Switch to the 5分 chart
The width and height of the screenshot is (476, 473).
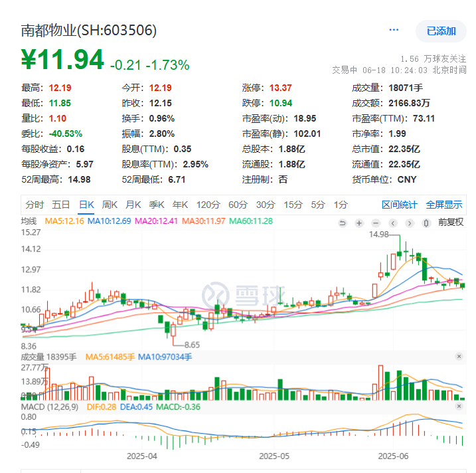[x=318, y=205]
